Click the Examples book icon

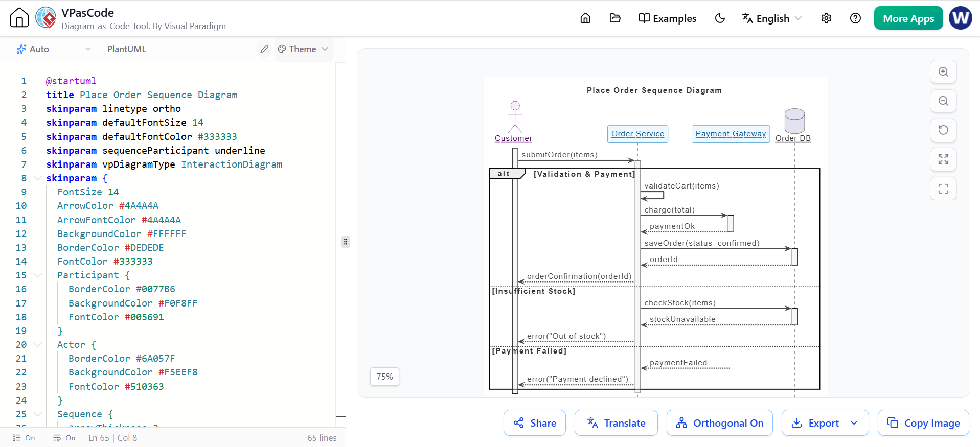click(644, 18)
